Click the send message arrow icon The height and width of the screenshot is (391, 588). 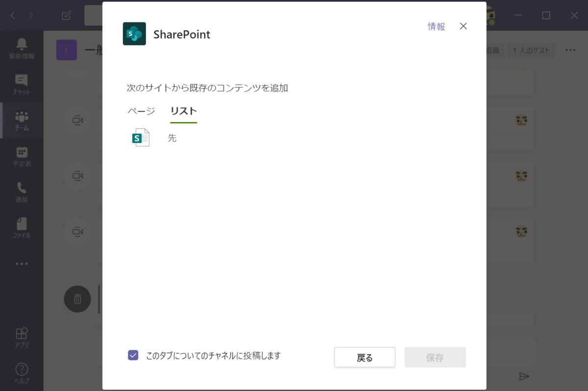pos(524,376)
